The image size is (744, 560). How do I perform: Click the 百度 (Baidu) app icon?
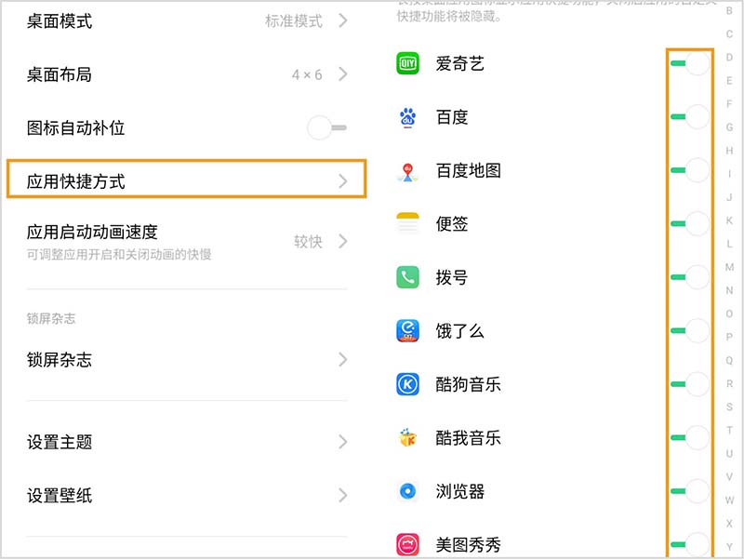pos(406,117)
